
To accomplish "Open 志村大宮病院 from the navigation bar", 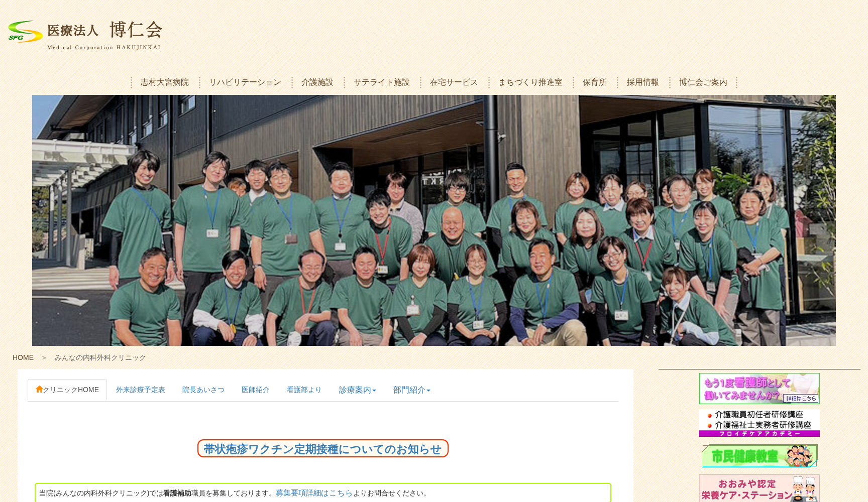I will (x=165, y=82).
